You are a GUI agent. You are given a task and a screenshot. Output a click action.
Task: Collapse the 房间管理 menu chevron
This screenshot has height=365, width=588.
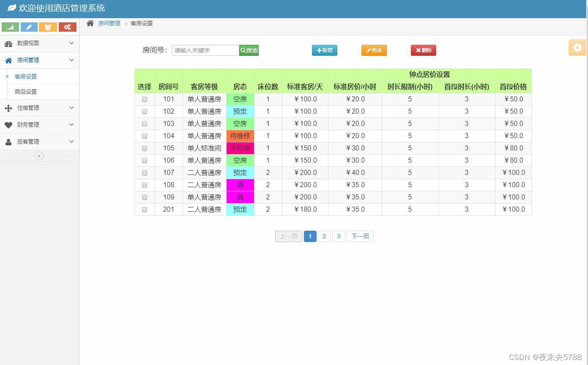[71, 60]
